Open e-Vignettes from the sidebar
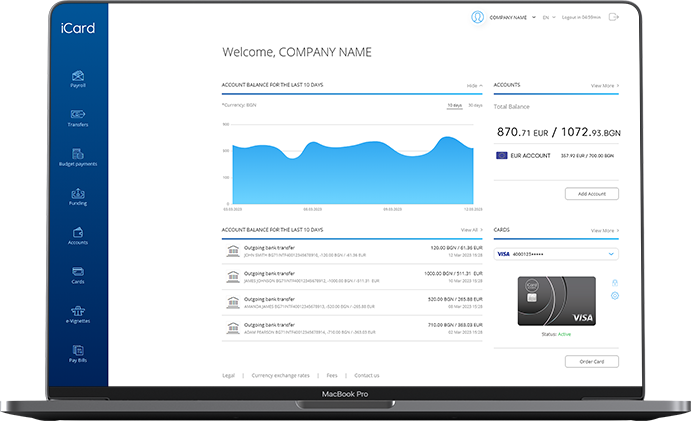Viewport: 691px width, 421px height. [78, 312]
